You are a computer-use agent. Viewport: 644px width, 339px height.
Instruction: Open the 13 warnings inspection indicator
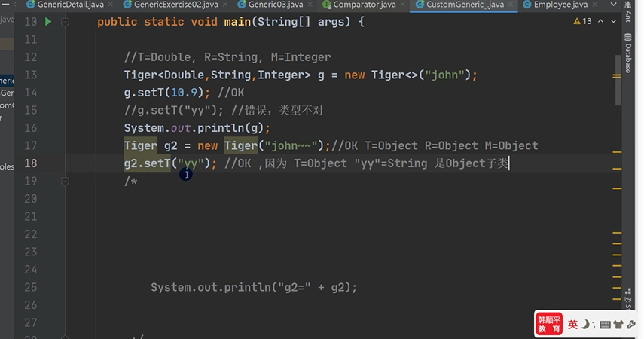click(582, 21)
